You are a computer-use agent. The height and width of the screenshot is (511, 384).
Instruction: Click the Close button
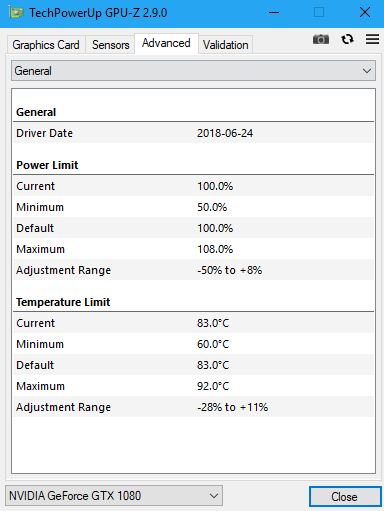point(345,497)
